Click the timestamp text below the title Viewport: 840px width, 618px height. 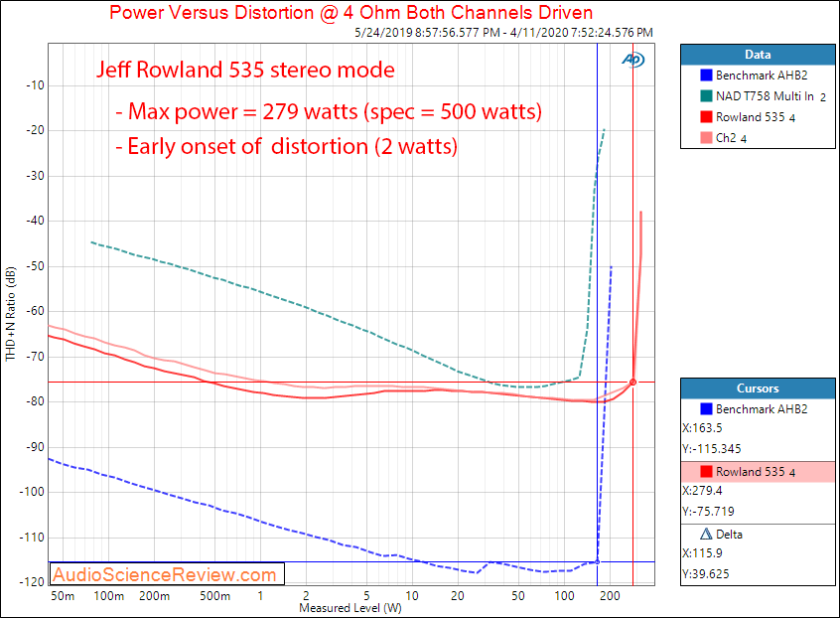tap(503, 33)
